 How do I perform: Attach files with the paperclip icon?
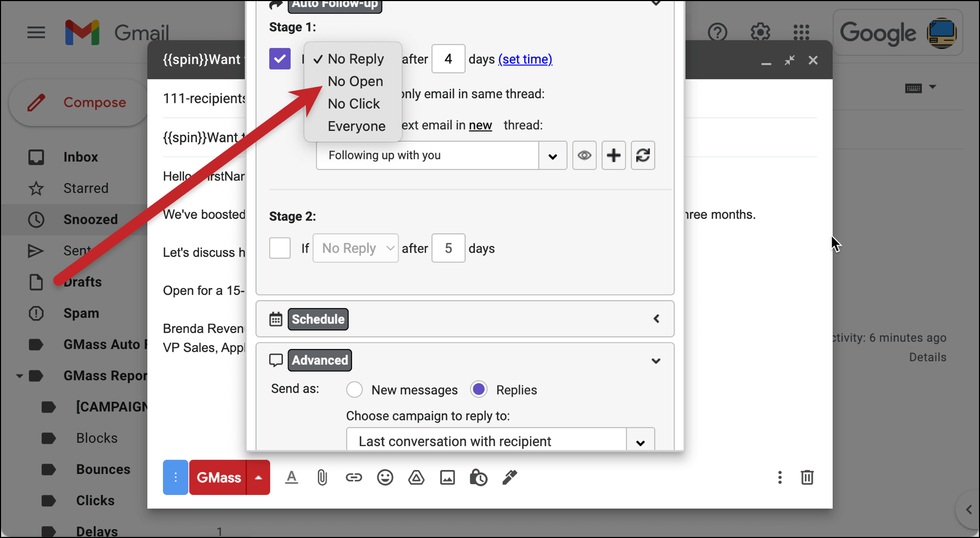pyautogui.click(x=322, y=478)
